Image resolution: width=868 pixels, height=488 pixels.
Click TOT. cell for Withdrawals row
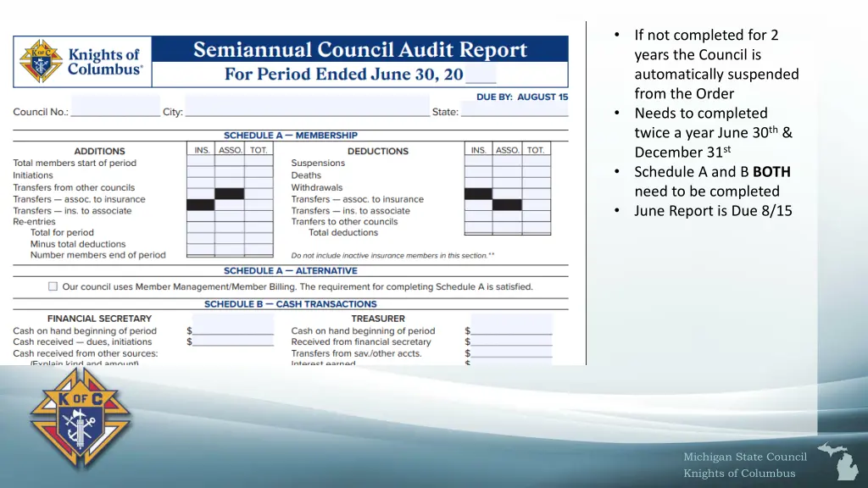pos(536,183)
